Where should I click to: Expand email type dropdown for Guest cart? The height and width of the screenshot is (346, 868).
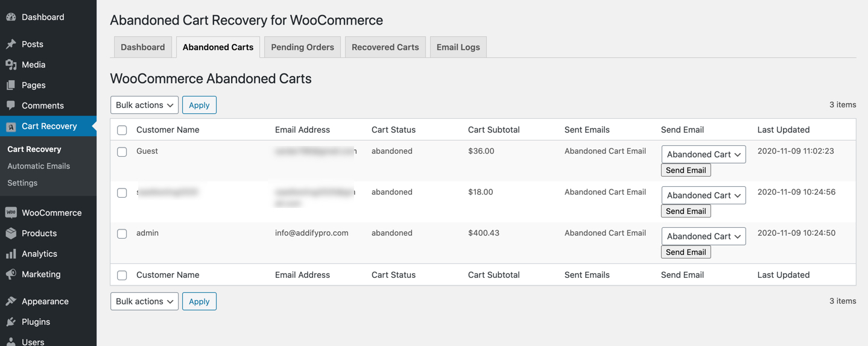[703, 154]
